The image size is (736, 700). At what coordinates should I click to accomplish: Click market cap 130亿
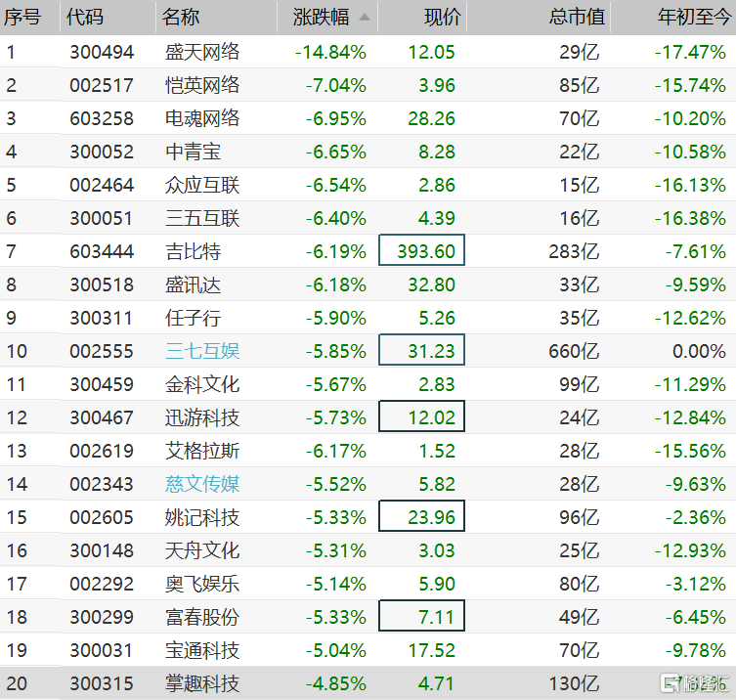point(574,683)
